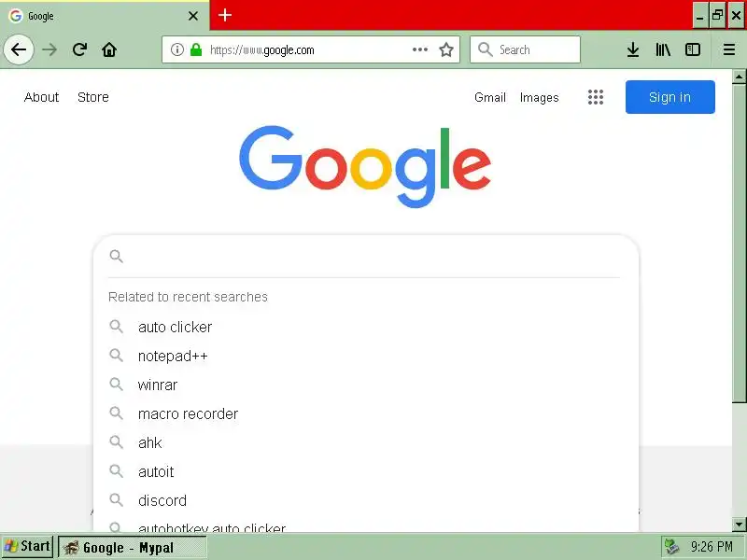
Task: Click the magnifier in browser search box
Action: coord(485,49)
